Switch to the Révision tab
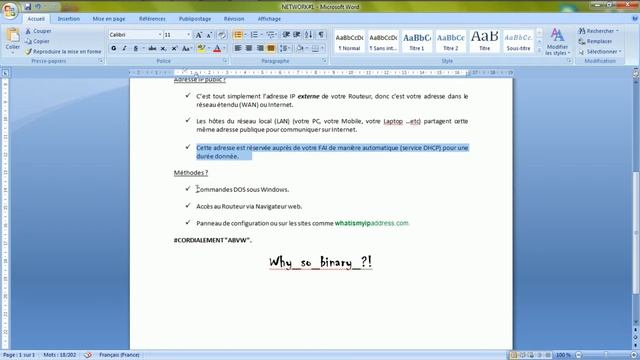Image resolution: width=640 pixels, height=360 pixels. [x=234, y=19]
